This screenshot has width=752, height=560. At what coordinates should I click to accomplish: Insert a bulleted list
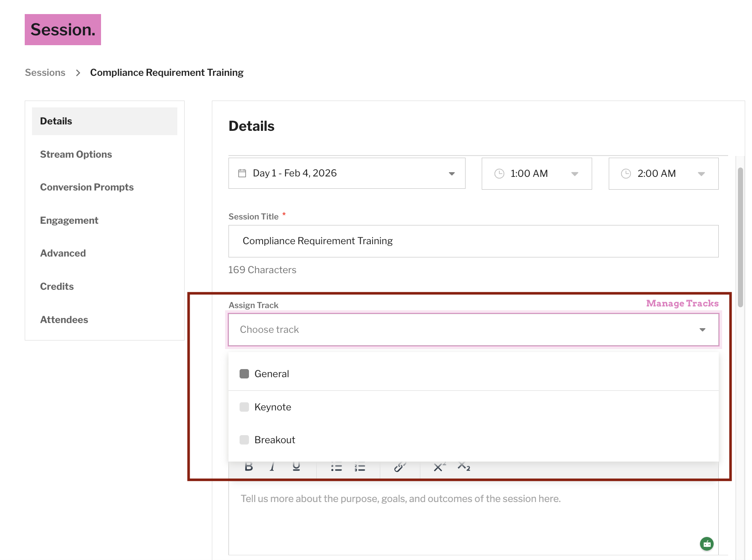point(336,468)
